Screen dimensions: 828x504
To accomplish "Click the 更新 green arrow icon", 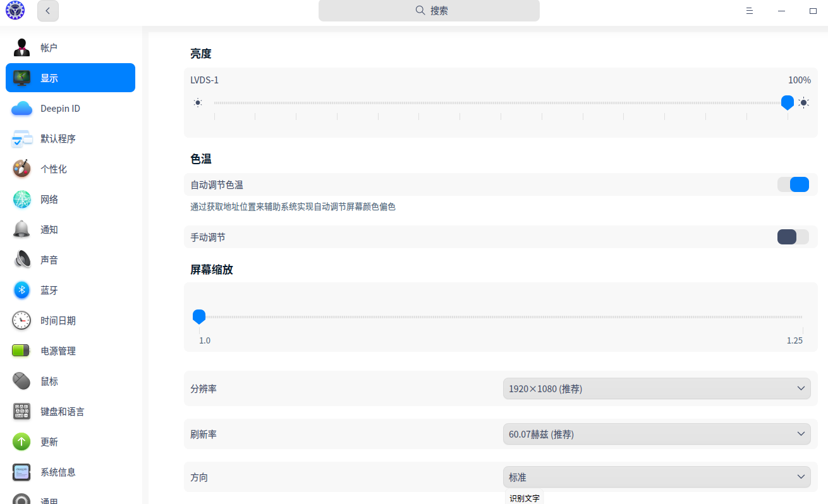I will point(21,442).
